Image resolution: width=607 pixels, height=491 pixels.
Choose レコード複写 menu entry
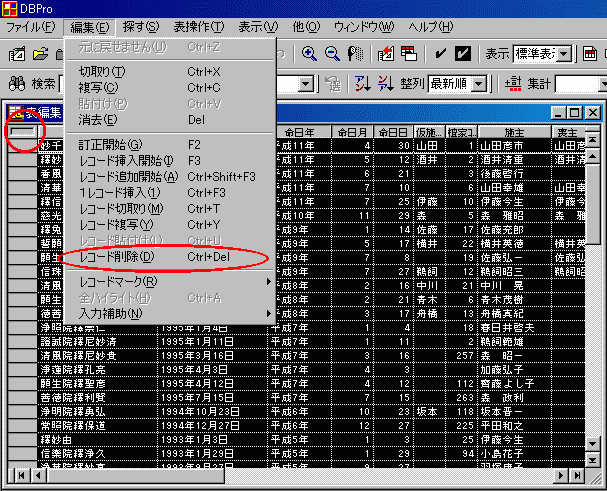coord(170,225)
